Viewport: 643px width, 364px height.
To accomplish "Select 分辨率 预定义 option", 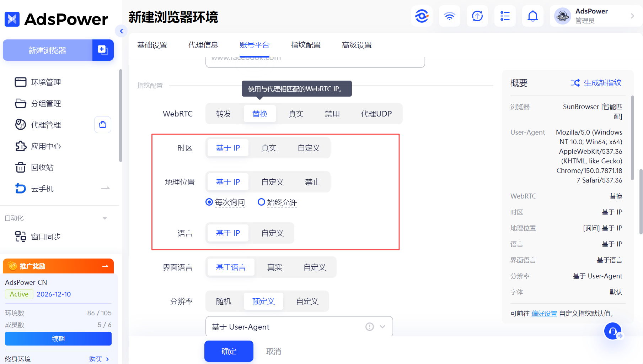I will pos(263,301).
